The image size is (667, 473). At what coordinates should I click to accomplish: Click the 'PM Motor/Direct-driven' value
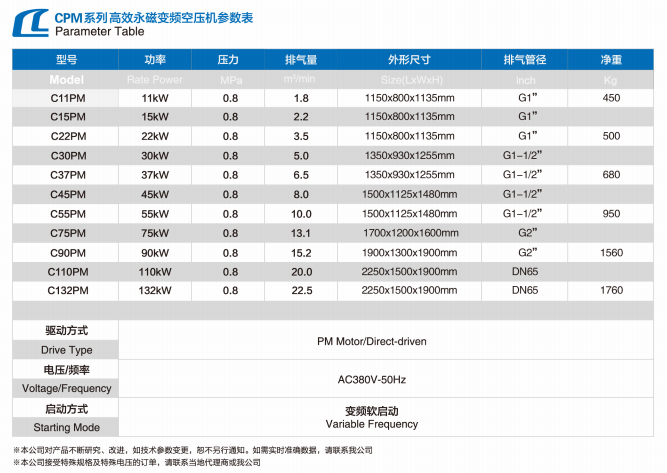[372, 342]
